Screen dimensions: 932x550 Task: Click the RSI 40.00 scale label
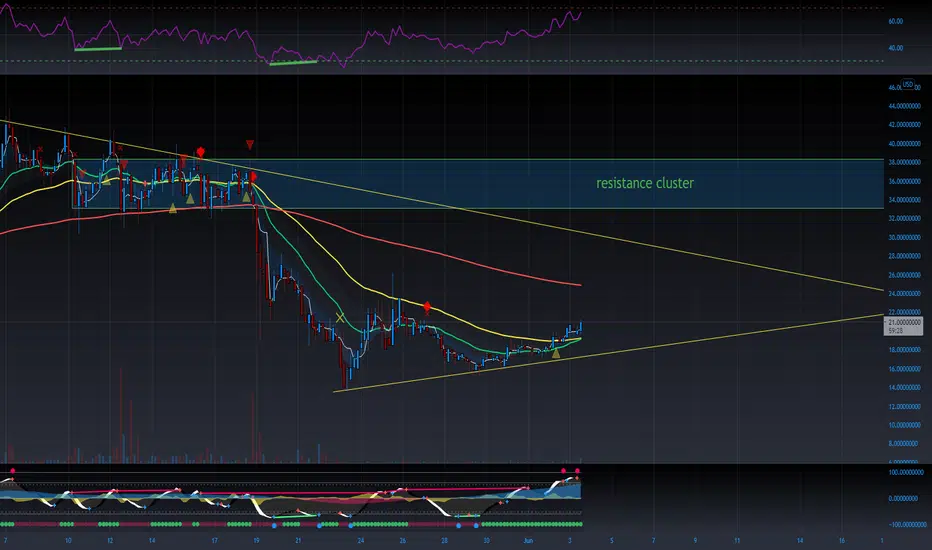click(x=896, y=48)
